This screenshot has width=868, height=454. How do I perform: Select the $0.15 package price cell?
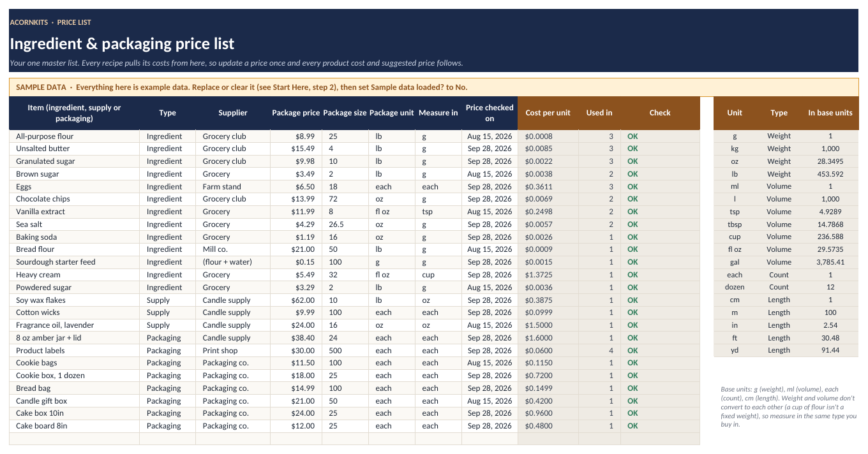pyautogui.click(x=296, y=262)
